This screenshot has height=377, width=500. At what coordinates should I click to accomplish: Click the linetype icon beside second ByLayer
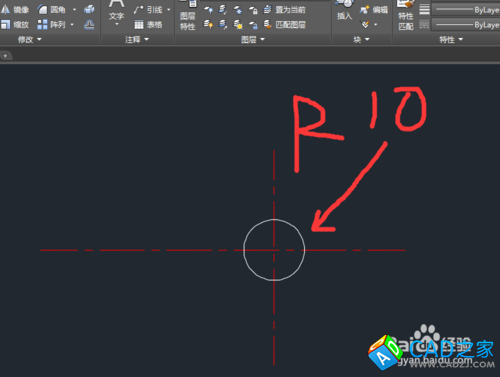click(x=424, y=24)
